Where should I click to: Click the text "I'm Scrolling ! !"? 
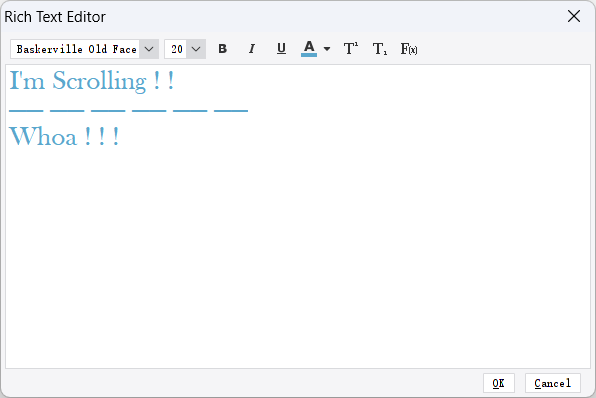tap(92, 80)
